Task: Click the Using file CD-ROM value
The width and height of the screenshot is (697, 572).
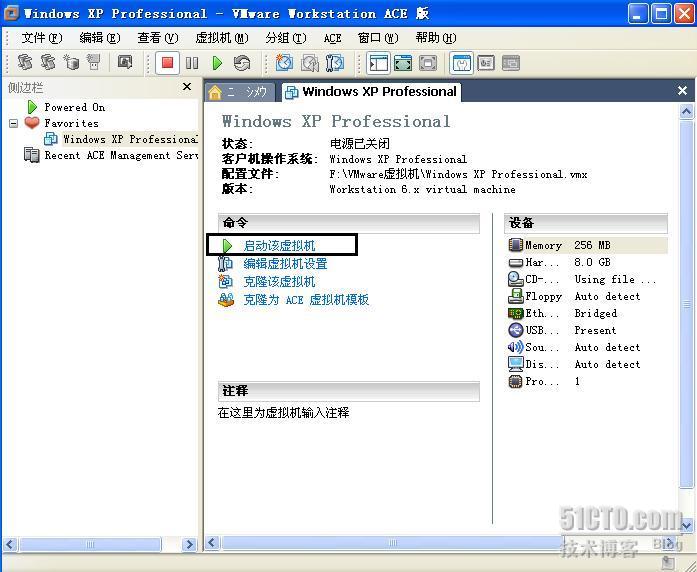Action: pos(615,279)
